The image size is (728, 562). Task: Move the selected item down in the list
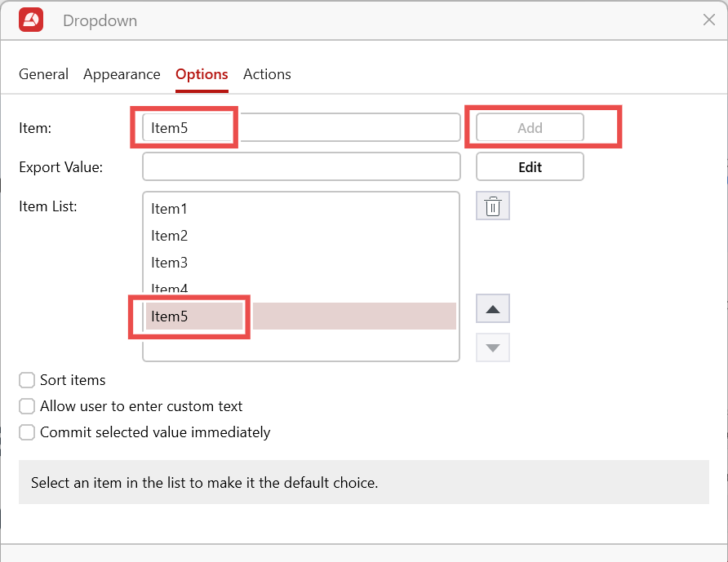point(493,347)
